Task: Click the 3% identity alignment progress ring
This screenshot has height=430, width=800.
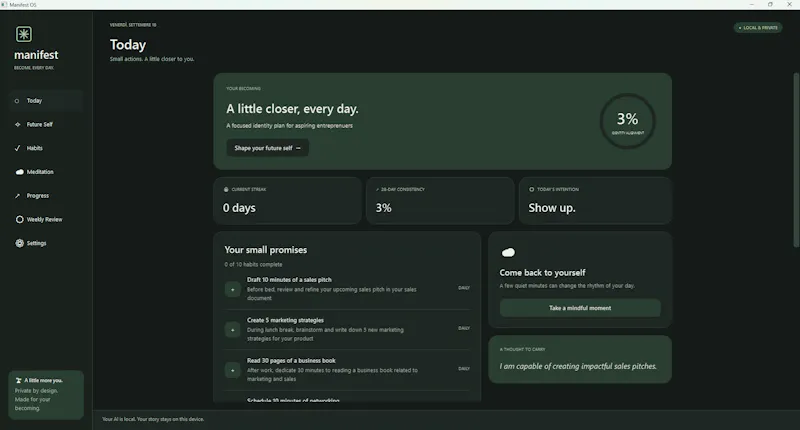Action: point(628,121)
